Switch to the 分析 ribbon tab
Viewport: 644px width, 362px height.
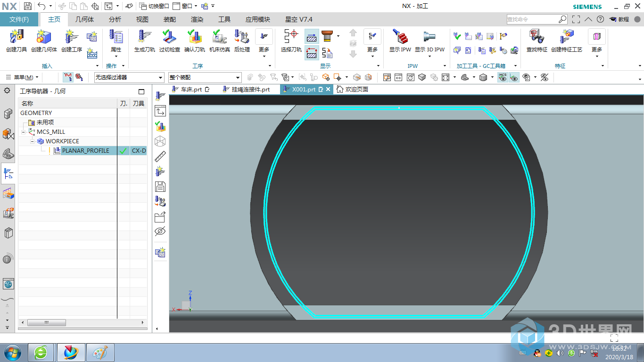point(115,19)
